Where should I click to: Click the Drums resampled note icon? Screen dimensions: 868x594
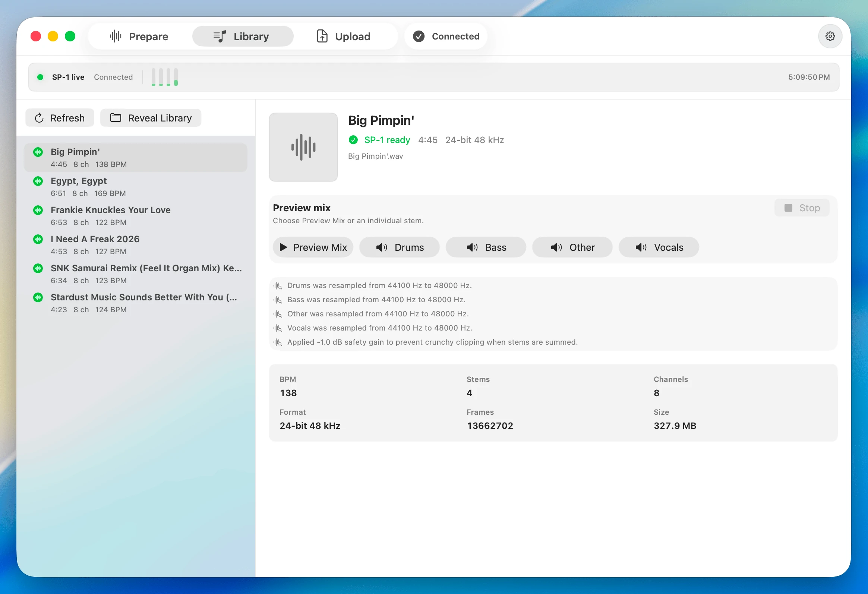pos(278,285)
